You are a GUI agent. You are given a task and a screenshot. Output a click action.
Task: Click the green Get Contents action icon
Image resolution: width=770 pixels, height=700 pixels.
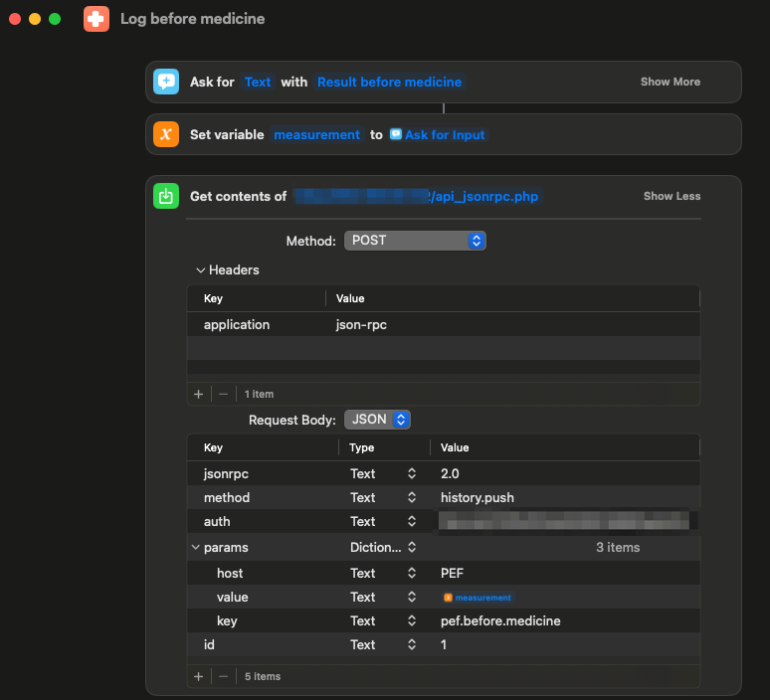tap(166, 196)
